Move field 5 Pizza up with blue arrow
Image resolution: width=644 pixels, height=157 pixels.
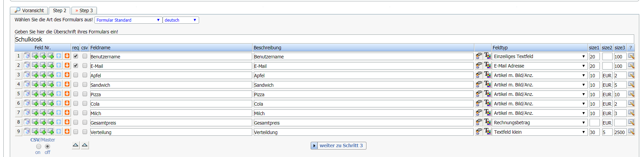pyautogui.click(x=59, y=94)
